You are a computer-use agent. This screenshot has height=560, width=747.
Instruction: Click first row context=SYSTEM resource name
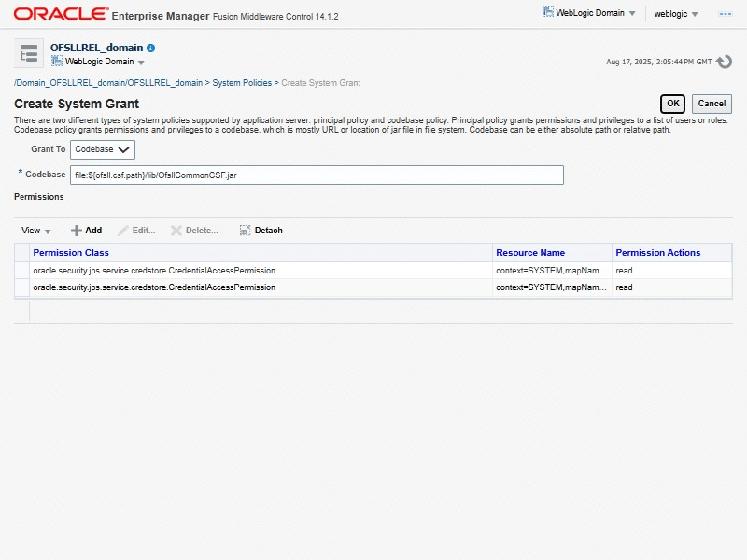(551, 271)
